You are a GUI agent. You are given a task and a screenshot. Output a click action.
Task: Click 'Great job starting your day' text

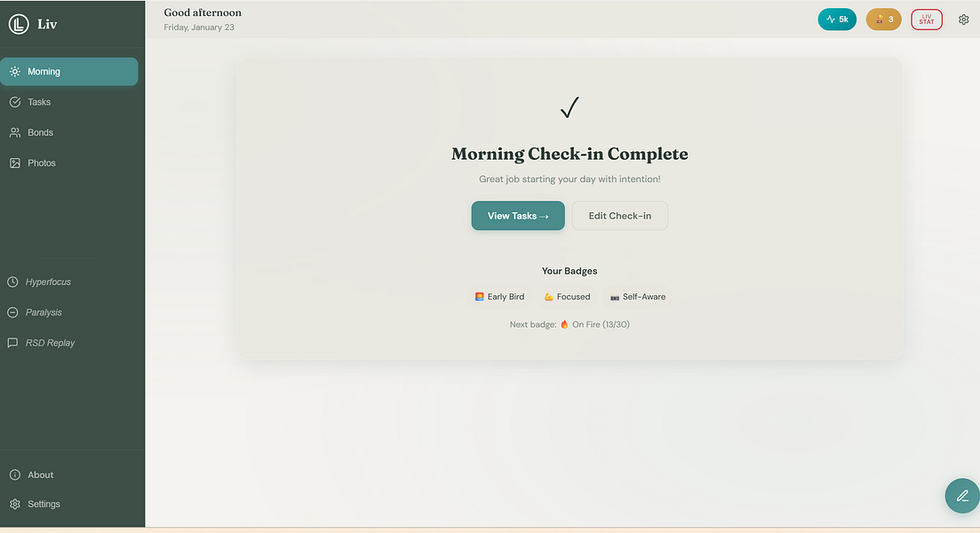570,179
